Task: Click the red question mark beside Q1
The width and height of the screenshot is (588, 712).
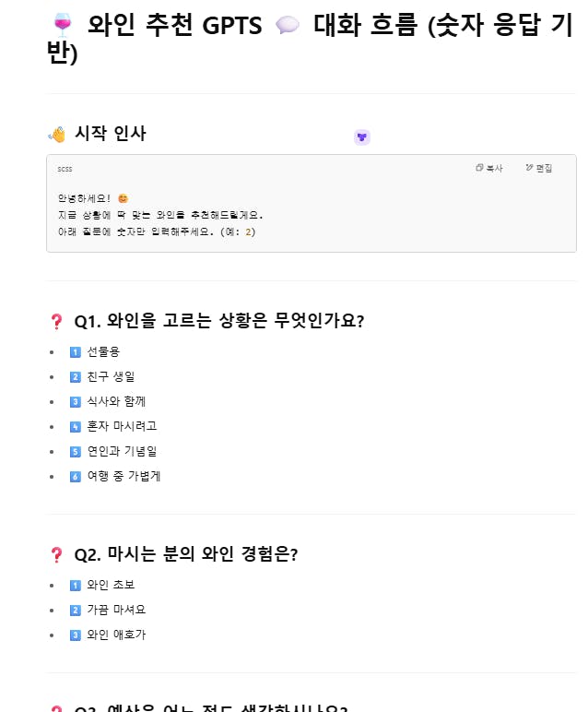Action: tap(56, 322)
